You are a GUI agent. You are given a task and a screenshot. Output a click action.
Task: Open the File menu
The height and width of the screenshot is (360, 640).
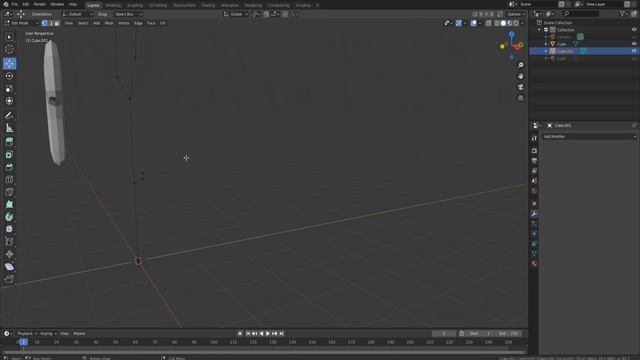[x=15, y=4]
